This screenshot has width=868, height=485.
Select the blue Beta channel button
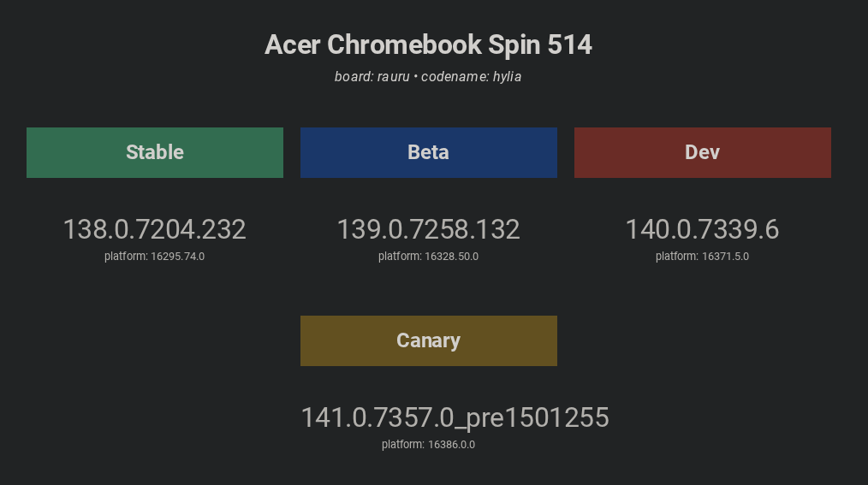click(x=429, y=152)
